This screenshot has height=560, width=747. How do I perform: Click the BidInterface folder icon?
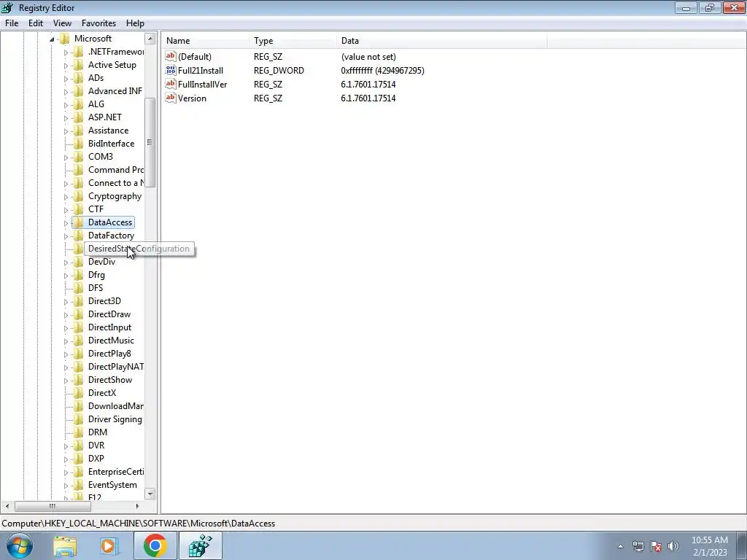(79, 144)
